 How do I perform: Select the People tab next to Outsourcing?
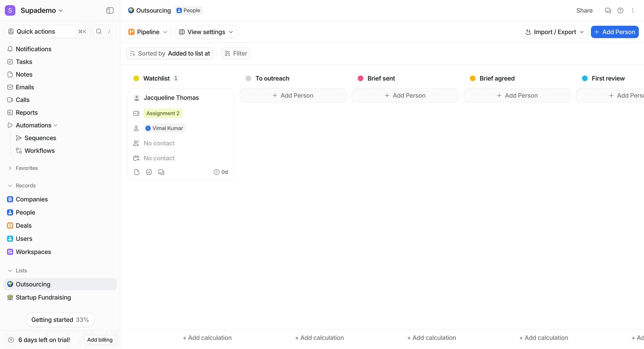coord(188,10)
